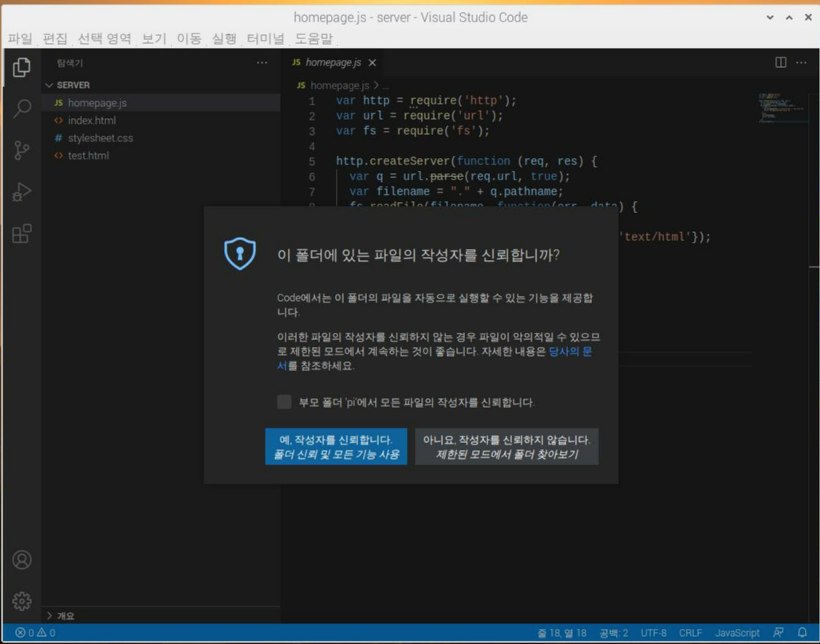Screen dimensions: 820x644
Task: Click the HTML icon next to index.html
Action: (58, 121)
